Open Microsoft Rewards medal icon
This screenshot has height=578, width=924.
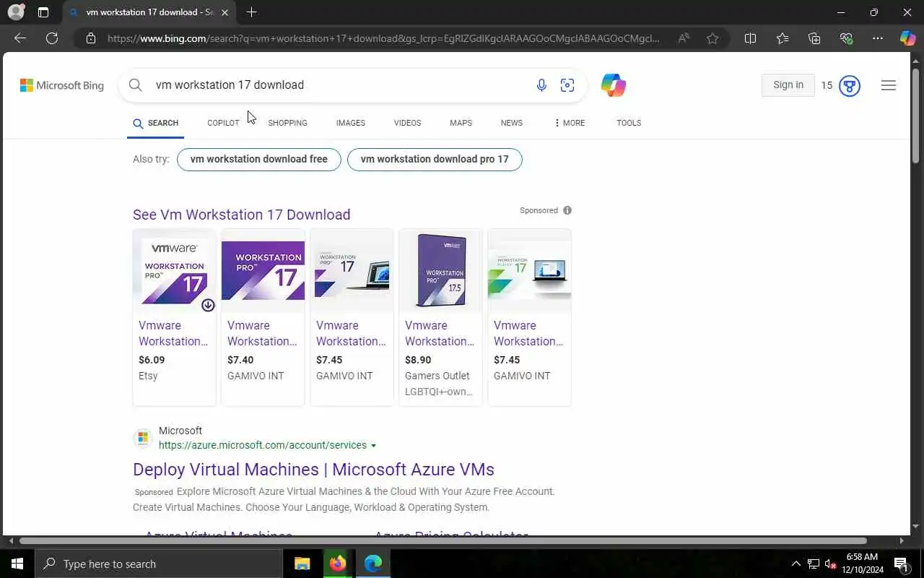850,86
